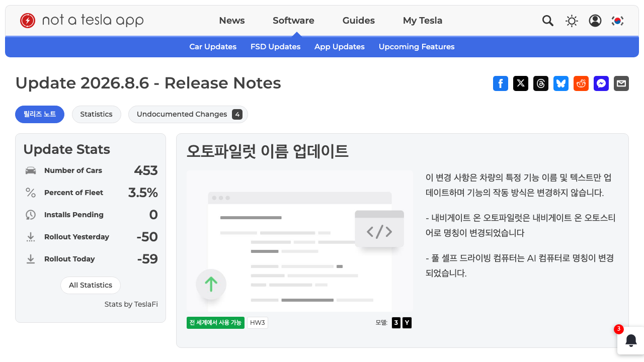
Task: Click the red notification badge showing 3
Action: [x=619, y=329]
